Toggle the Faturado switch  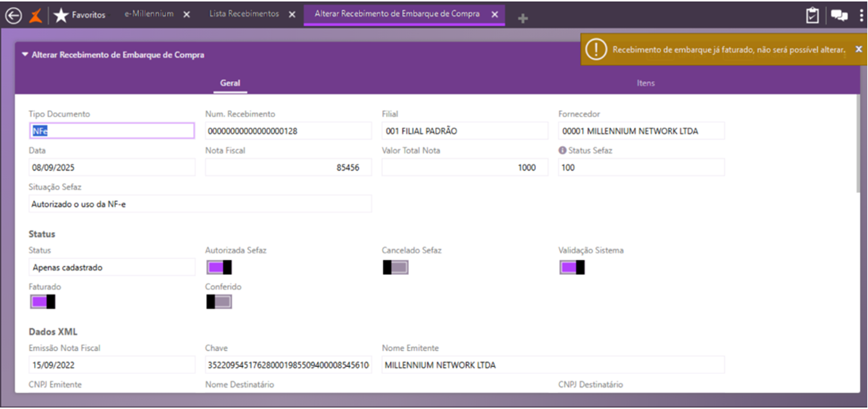click(42, 302)
